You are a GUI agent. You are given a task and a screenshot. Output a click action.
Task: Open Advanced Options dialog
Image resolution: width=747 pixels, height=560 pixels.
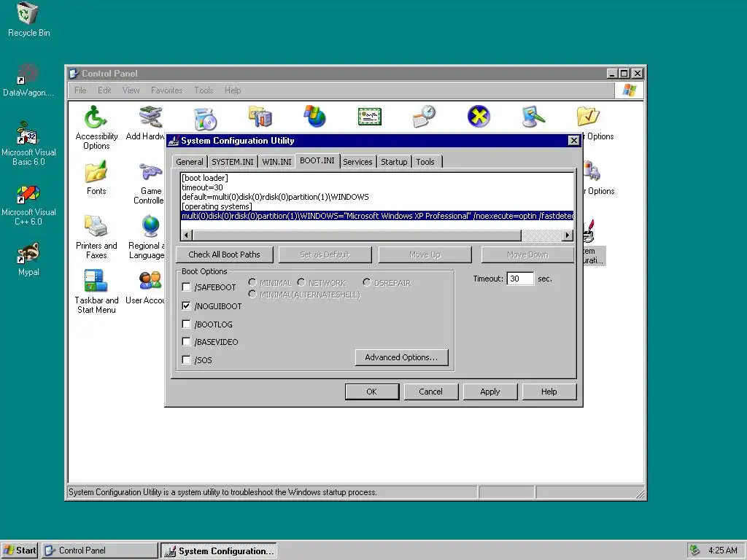401,357
